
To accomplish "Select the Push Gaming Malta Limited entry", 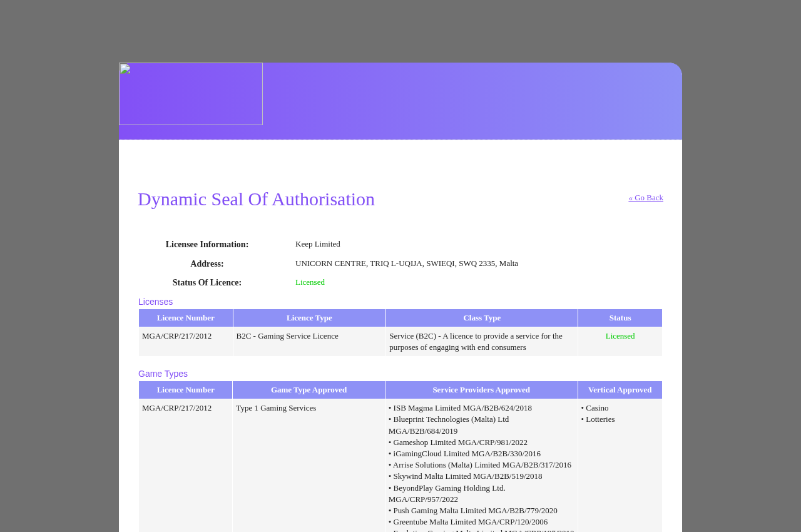I will coord(473,511).
